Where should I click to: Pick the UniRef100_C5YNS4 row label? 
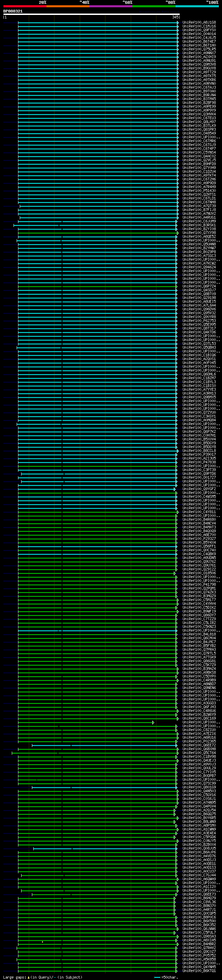(x=199, y=153)
